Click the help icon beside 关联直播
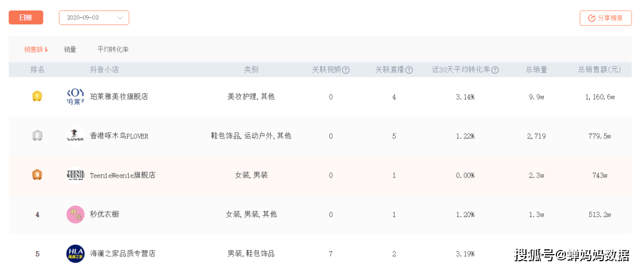This screenshot has width=644, height=269. point(409,70)
